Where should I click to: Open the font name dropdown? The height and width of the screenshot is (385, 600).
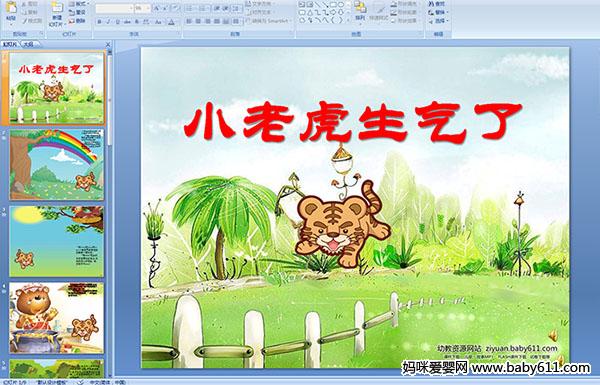point(114,8)
